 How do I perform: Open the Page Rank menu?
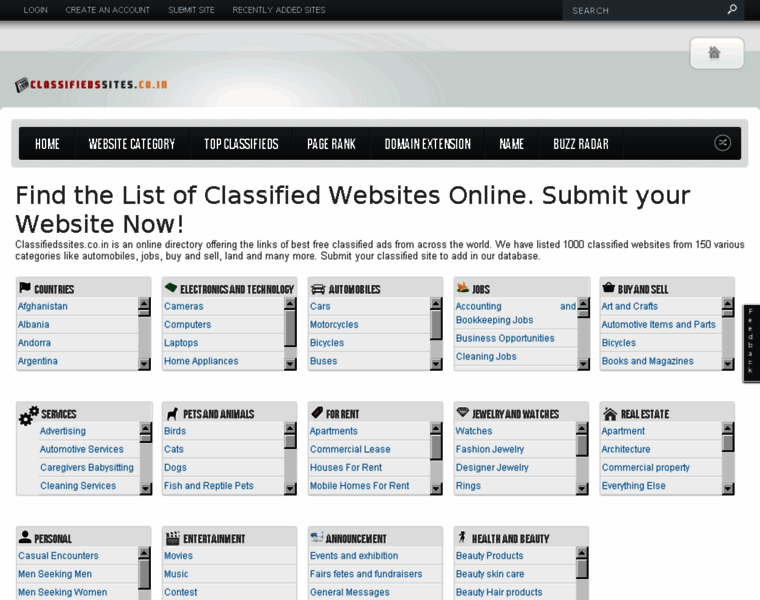pos(331,143)
